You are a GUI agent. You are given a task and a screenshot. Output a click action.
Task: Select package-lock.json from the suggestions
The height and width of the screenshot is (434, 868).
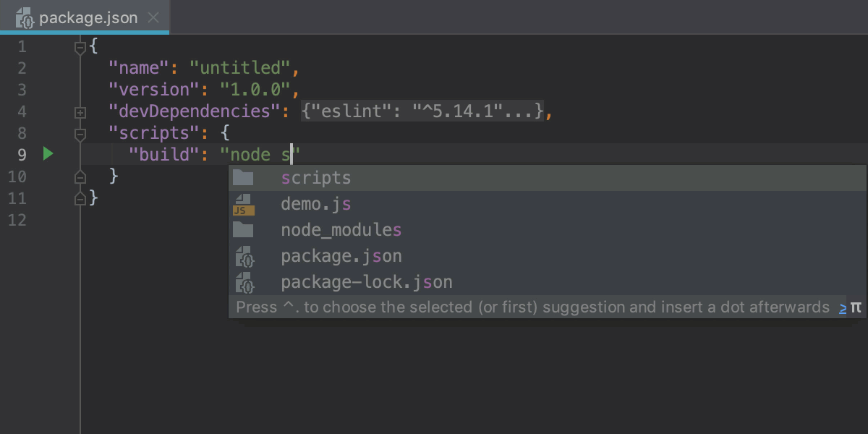365,281
